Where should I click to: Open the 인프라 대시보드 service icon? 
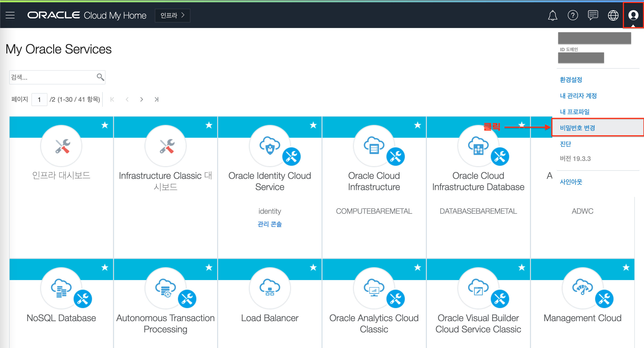(61, 146)
